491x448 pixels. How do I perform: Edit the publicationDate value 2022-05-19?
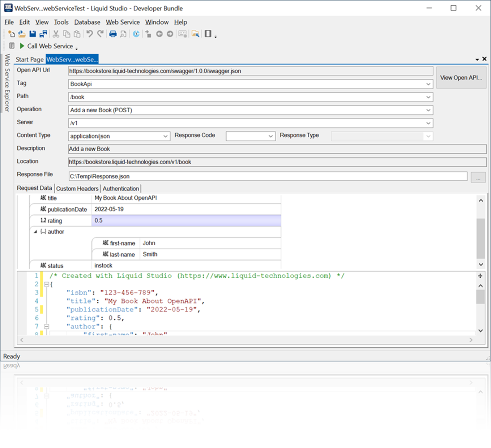pos(186,209)
